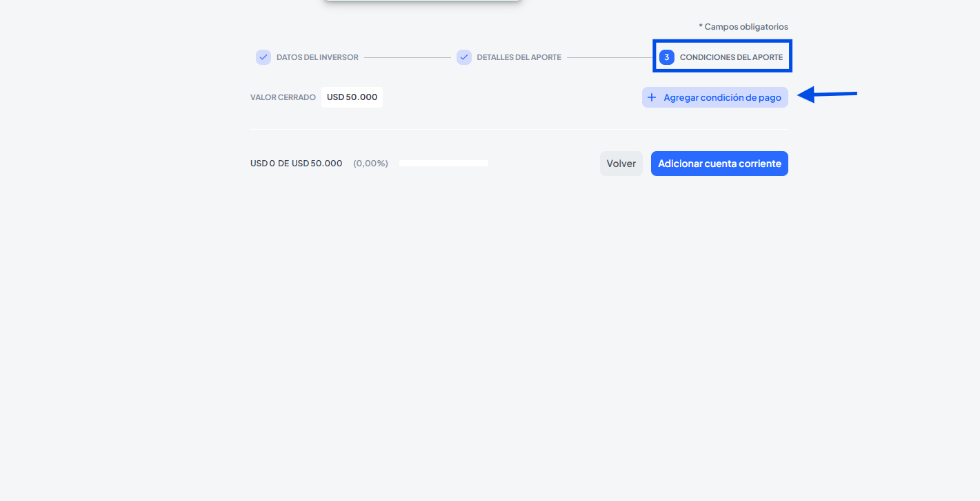Click the step 3 number badge
The image size is (980, 501).
click(x=666, y=57)
